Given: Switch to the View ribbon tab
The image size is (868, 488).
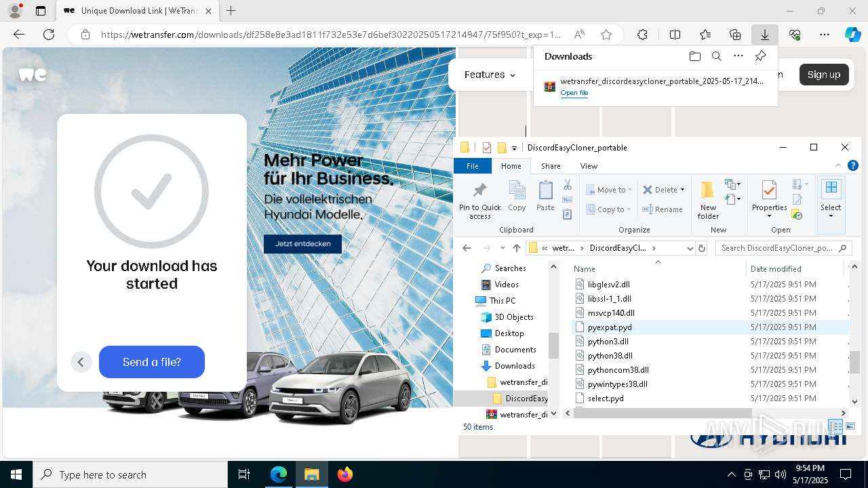Looking at the screenshot, I should pos(589,166).
